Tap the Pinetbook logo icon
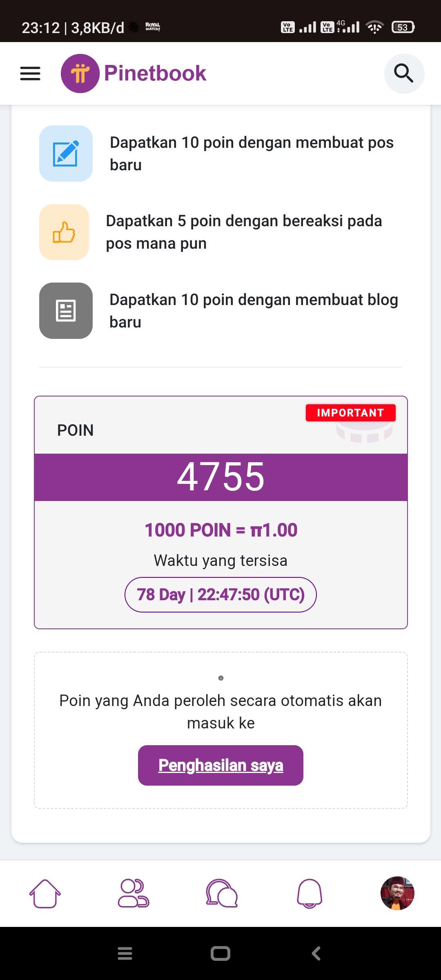The image size is (441, 980). [80, 73]
